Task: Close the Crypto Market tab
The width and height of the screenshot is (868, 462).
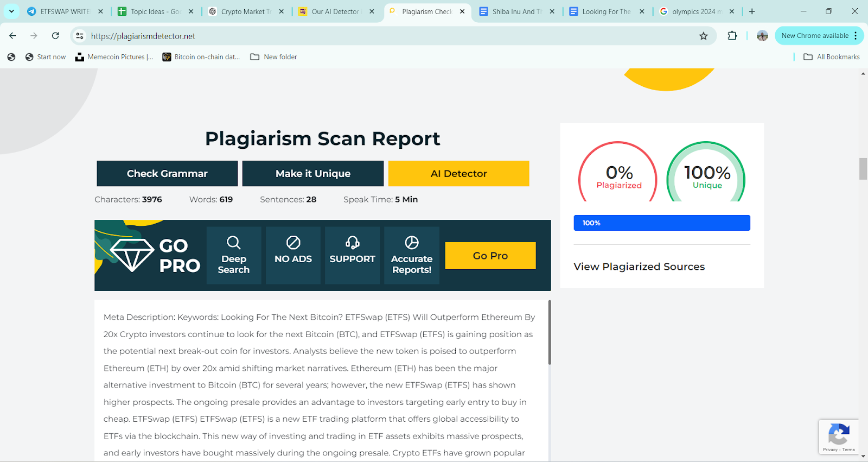Action: pyautogui.click(x=281, y=11)
